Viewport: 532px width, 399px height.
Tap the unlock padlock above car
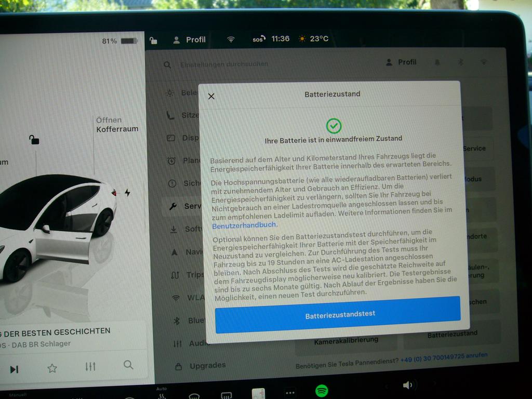pos(34,139)
